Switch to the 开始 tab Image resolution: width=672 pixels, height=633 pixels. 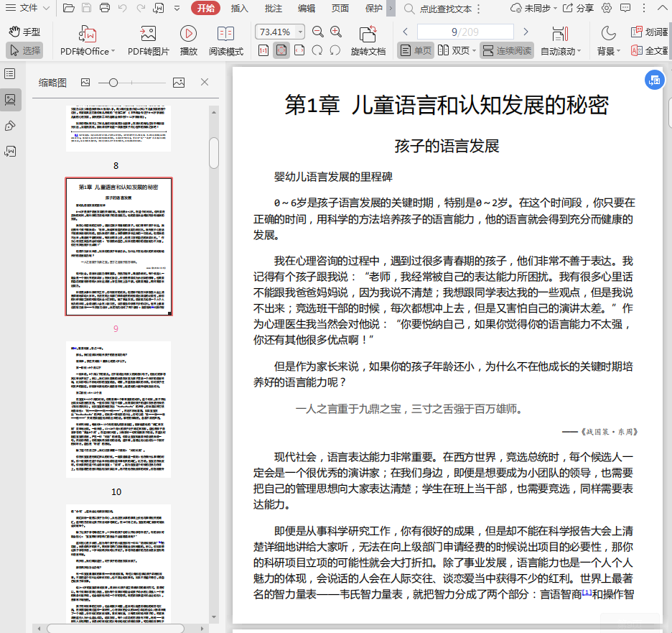click(206, 8)
